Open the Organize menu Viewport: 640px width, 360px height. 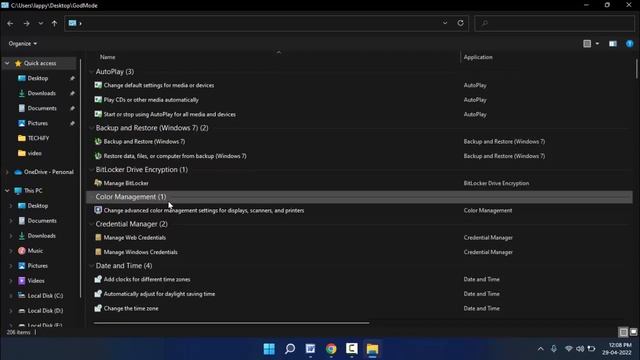(x=23, y=44)
